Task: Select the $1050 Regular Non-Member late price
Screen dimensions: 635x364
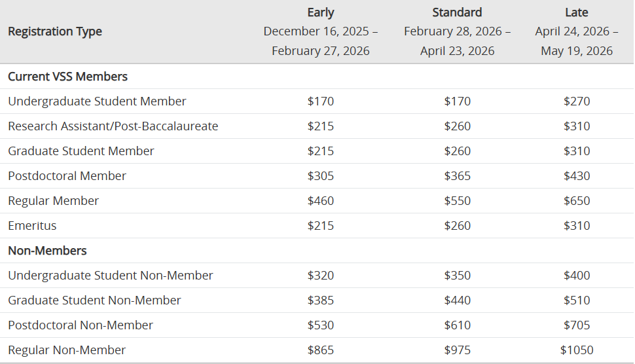Action: (577, 350)
